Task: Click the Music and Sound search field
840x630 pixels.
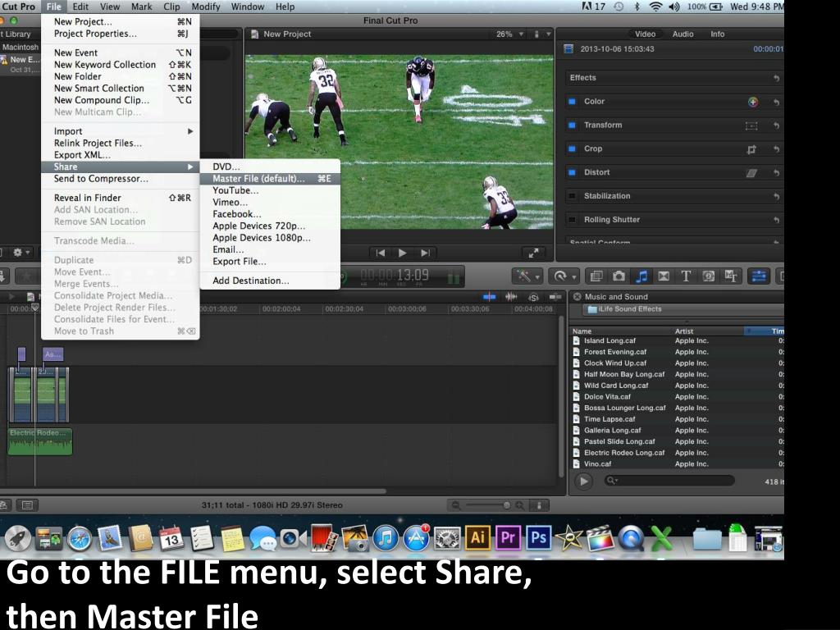Action: coord(669,481)
